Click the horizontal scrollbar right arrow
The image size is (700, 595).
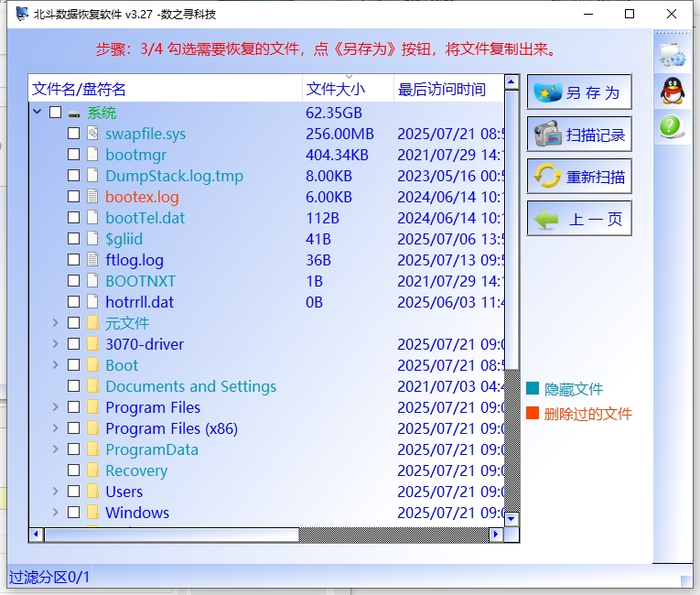496,535
